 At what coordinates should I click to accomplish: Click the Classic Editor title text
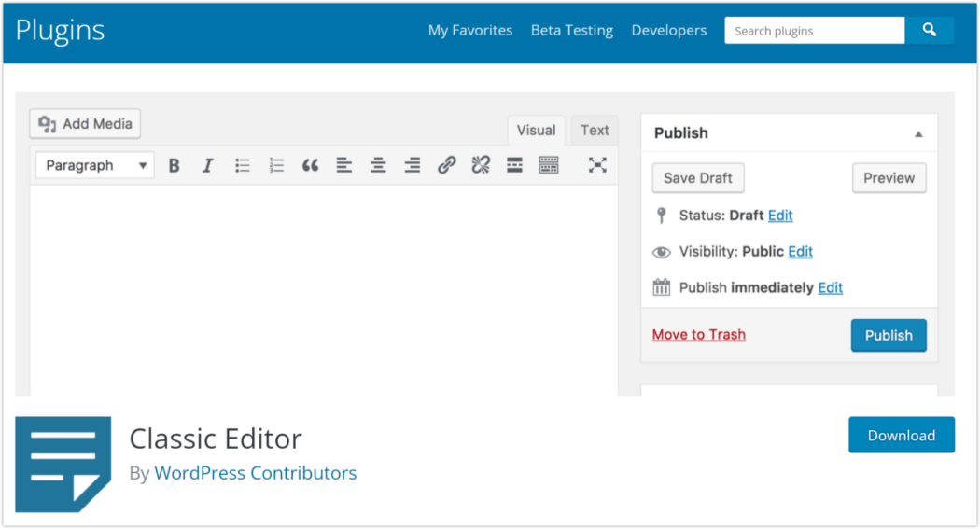coord(216,439)
